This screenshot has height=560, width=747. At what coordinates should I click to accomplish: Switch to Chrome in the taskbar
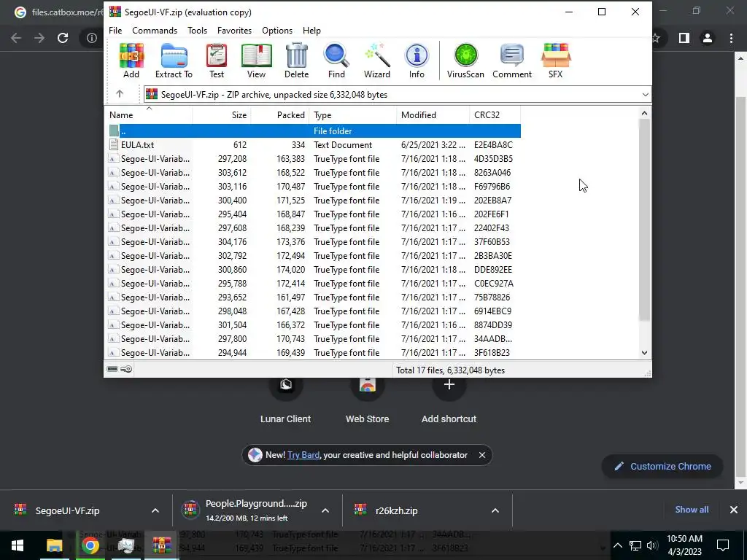pos(90,545)
